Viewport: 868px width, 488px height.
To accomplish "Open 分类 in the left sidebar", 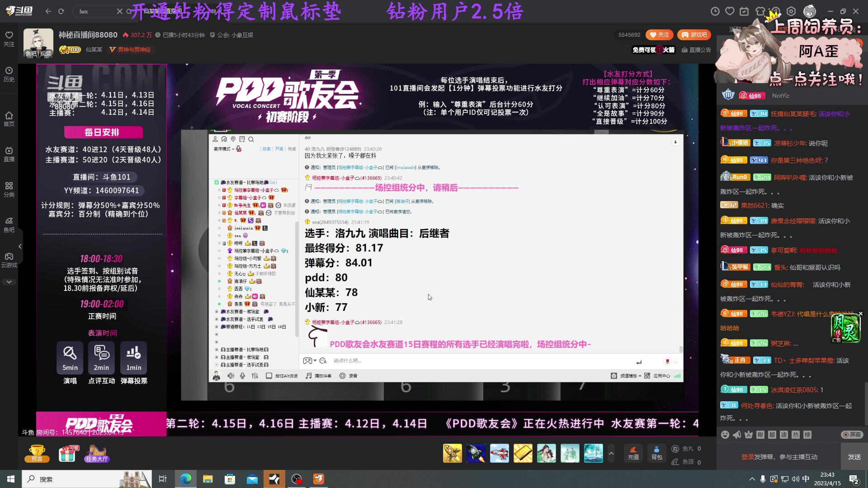I will [x=9, y=189].
